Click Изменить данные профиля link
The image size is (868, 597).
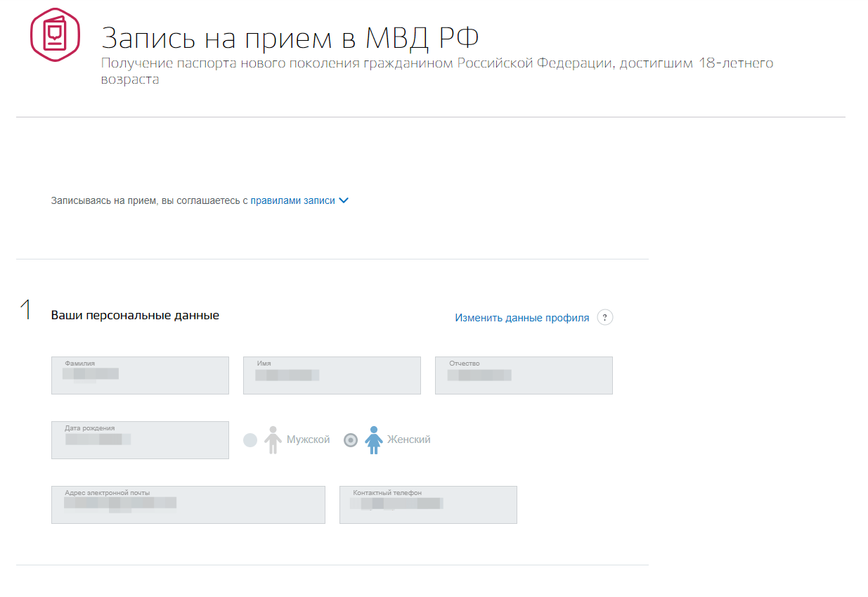(x=522, y=318)
